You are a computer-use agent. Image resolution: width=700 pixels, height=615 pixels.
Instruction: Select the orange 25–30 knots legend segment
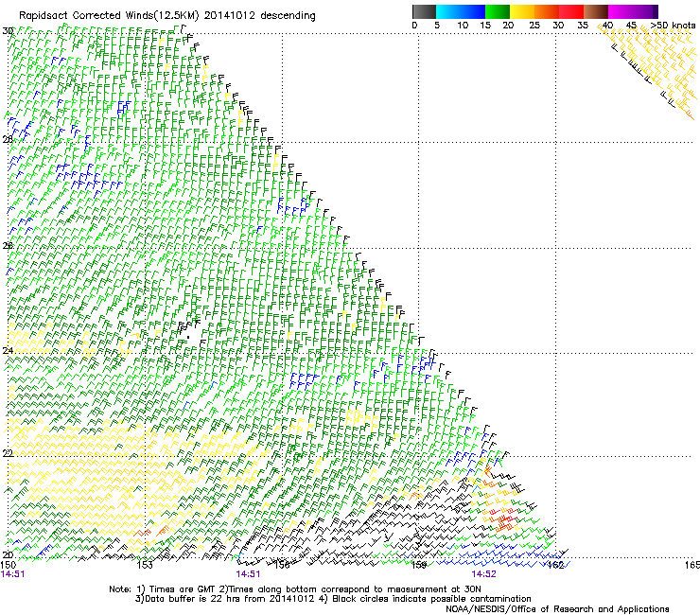[x=547, y=11]
